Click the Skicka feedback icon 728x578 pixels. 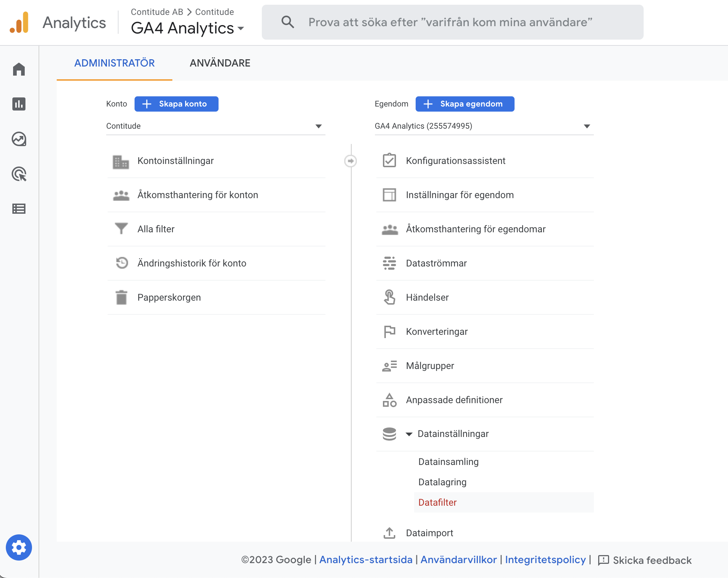604,560
